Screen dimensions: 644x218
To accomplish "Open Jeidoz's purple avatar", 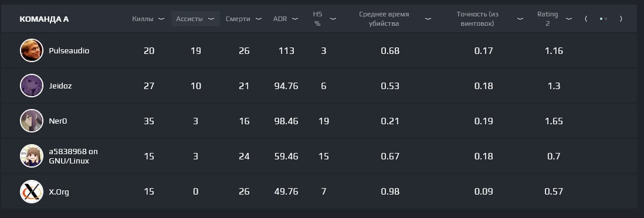I will coord(32,86).
